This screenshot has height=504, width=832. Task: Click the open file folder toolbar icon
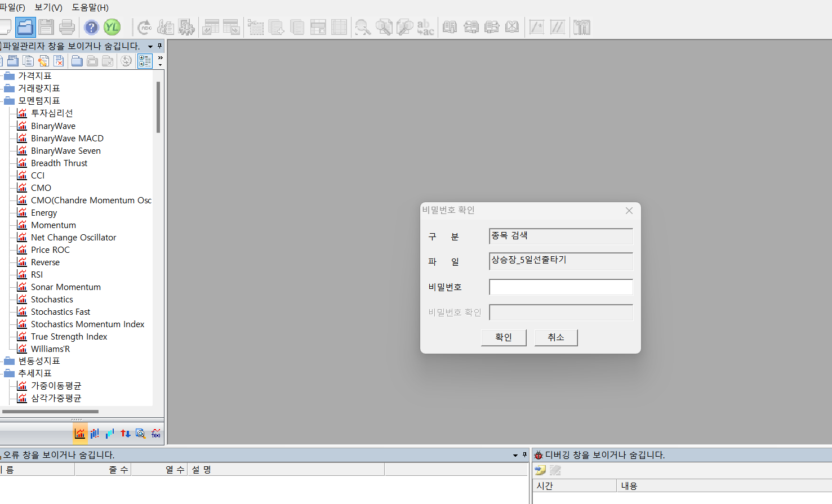[x=25, y=27]
